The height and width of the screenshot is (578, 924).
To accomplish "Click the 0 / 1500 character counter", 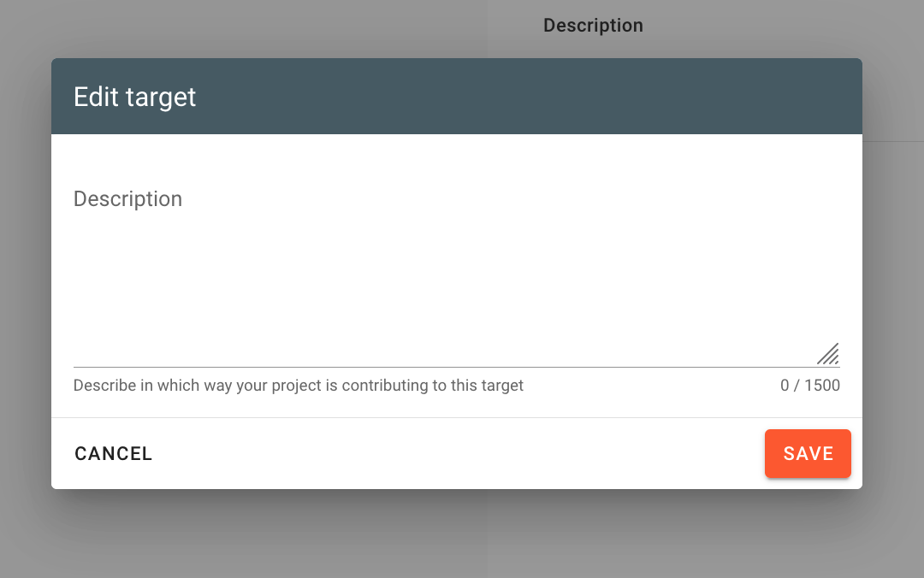I will [x=809, y=386].
